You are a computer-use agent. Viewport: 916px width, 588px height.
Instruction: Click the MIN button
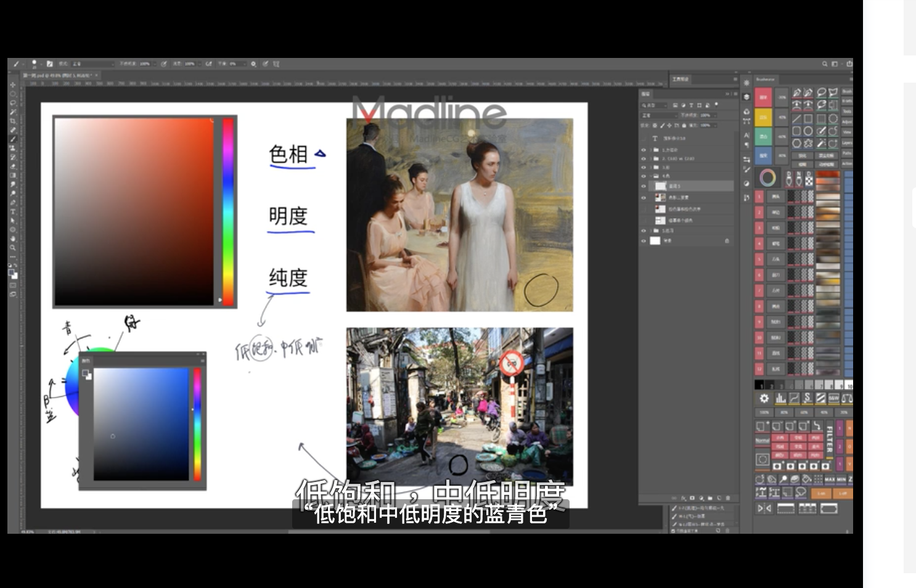(841, 480)
